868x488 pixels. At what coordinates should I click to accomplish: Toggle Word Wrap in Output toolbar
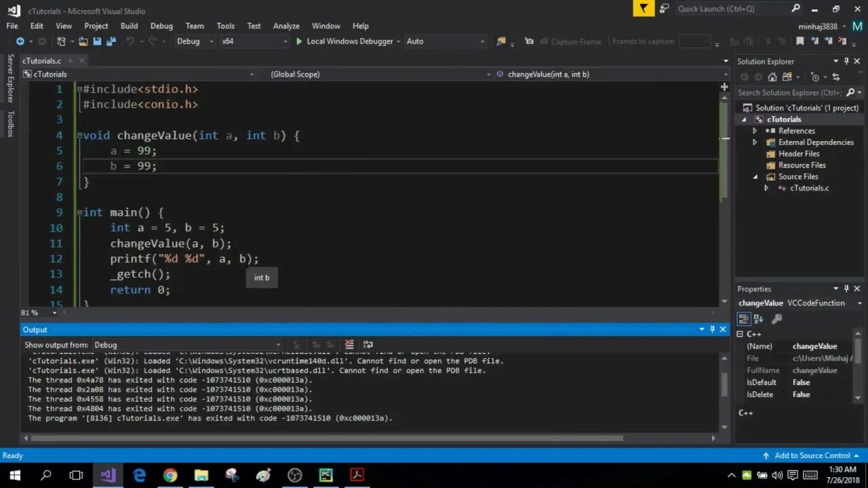coord(368,345)
